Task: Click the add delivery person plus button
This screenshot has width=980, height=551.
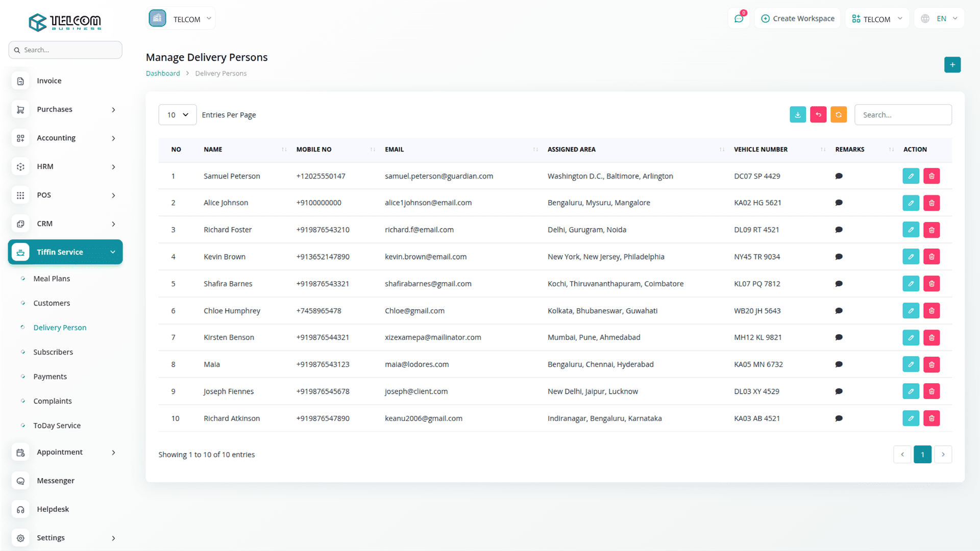Action: (x=952, y=65)
